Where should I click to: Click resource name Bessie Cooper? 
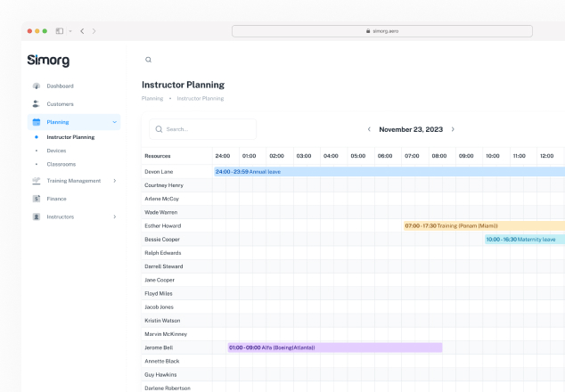point(162,240)
